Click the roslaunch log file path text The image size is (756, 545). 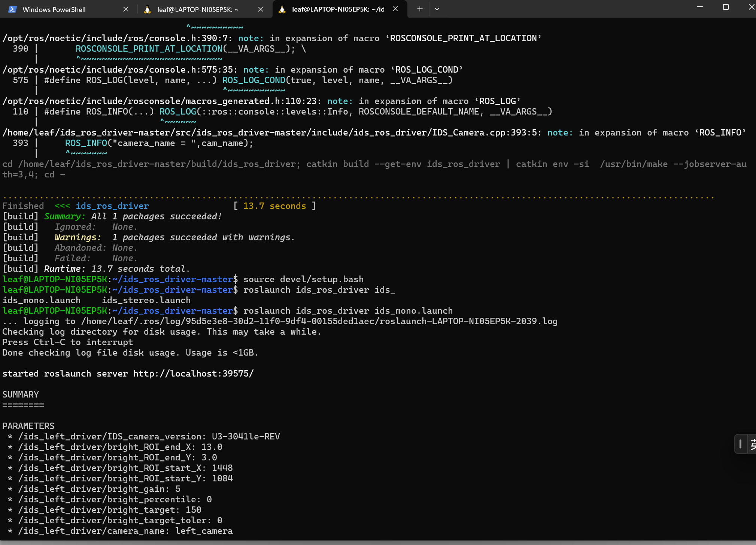click(319, 321)
